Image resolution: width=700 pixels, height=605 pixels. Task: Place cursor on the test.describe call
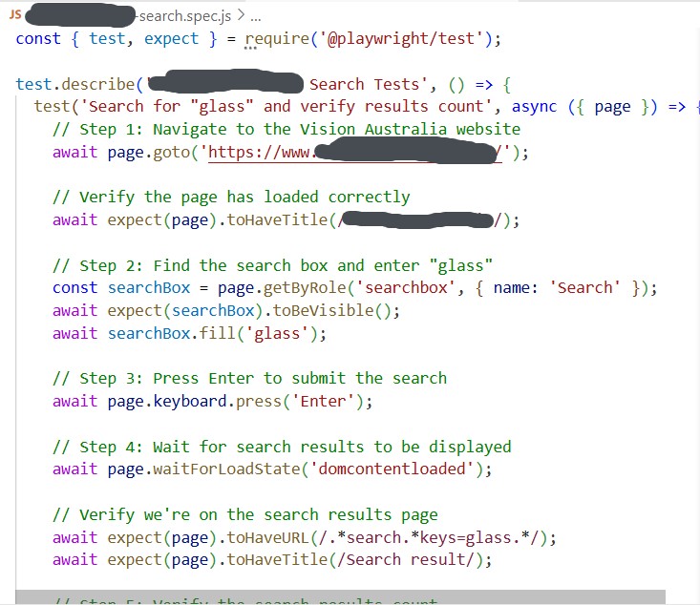pyautogui.click(x=74, y=84)
